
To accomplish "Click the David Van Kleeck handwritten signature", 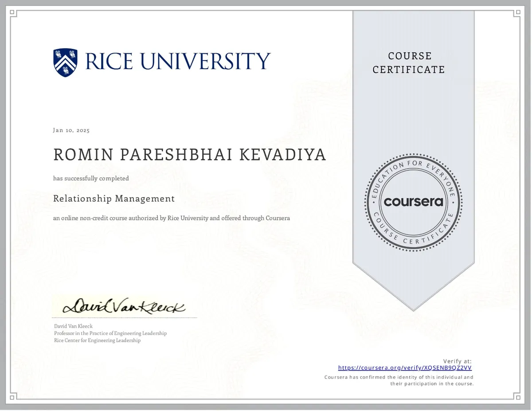I will [124, 306].
